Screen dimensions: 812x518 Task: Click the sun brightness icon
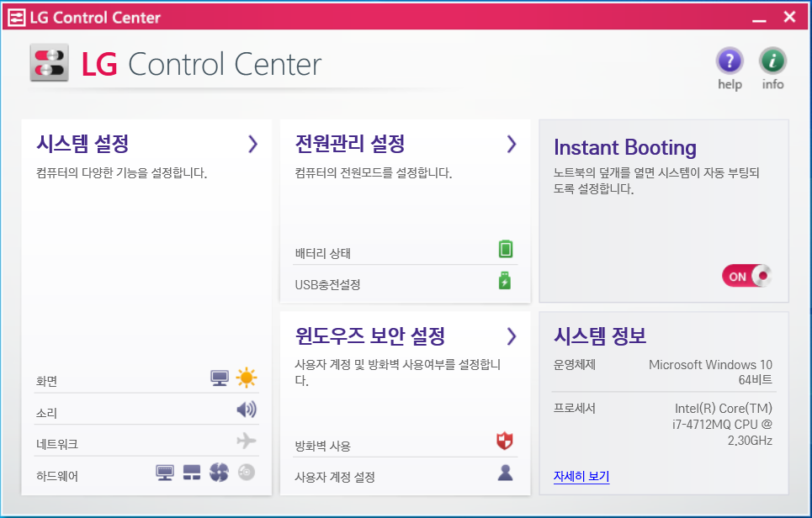coord(247,378)
